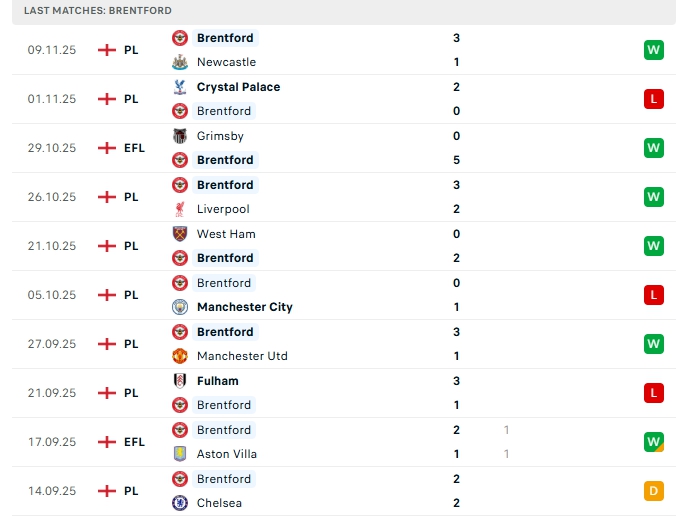Select the 21.09.25 Fulham match date
Image resolution: width=688 pixels, height=519 pixels.
[52, 393]
